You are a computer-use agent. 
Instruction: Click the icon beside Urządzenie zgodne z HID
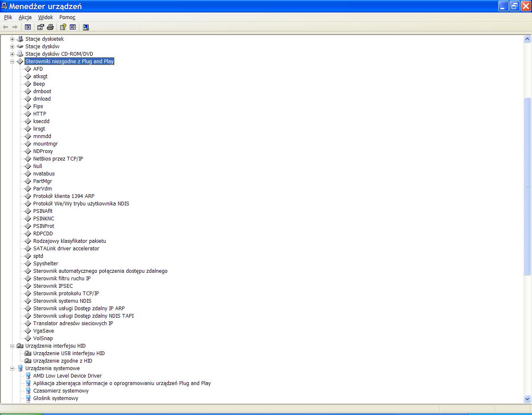tap(28, 361)
